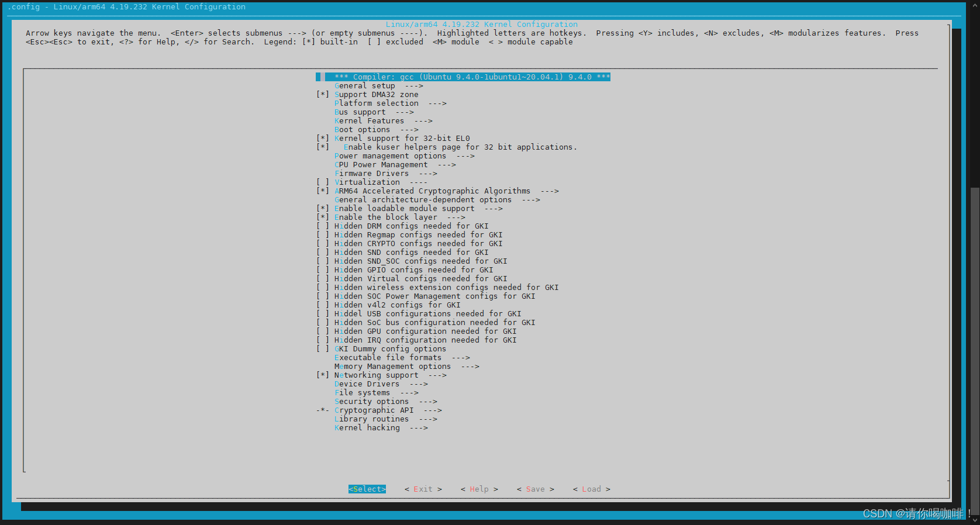Toggle Hidden Regmap configs checkbox
This screenshot has height=525, width=980.
(323, 235)
